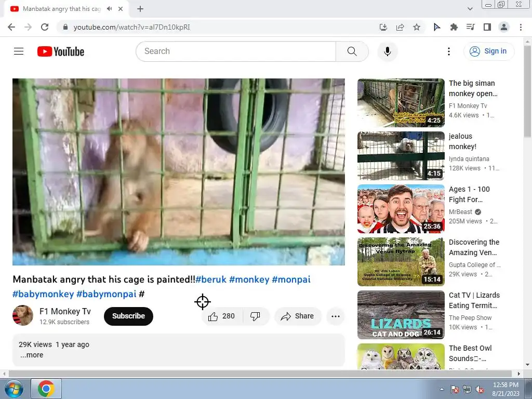This screenshot has height=399, width=532.
Task: Open The Peep Show channel name
Action: coord(470,317)
